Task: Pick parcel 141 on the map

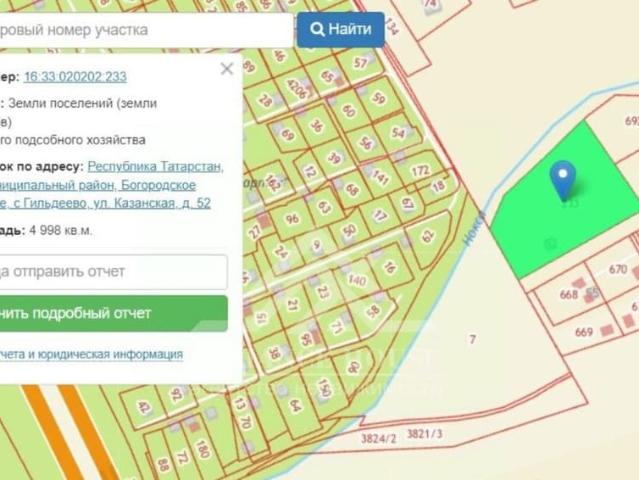Action: coord(381,176)
